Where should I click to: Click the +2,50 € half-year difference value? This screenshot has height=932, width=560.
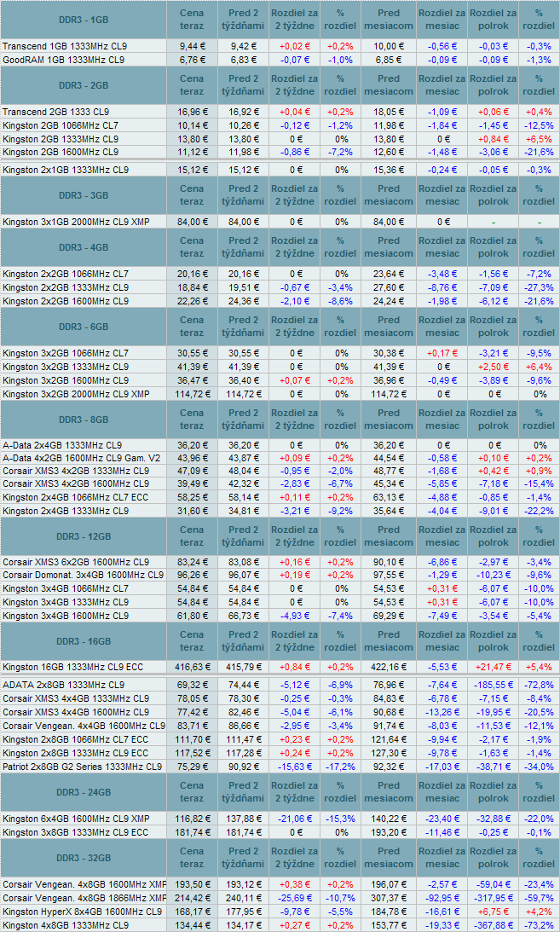493,367
